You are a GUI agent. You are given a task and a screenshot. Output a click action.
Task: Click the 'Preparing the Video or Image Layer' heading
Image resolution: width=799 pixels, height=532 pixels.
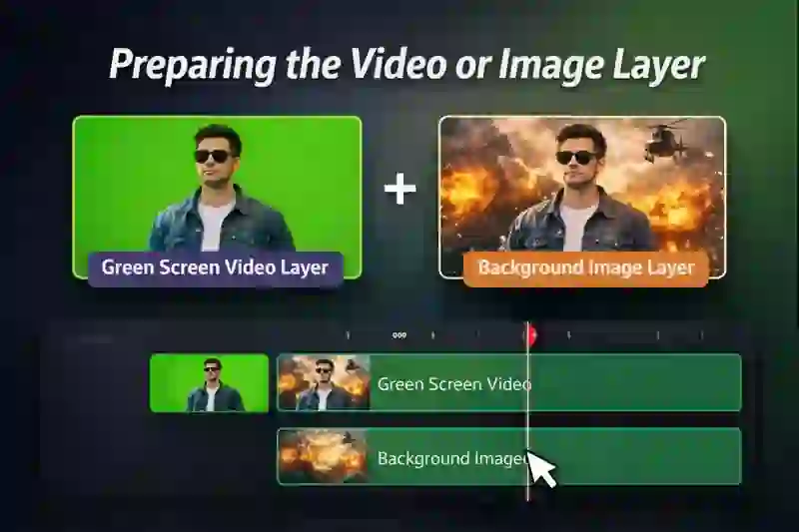point(407,65)
